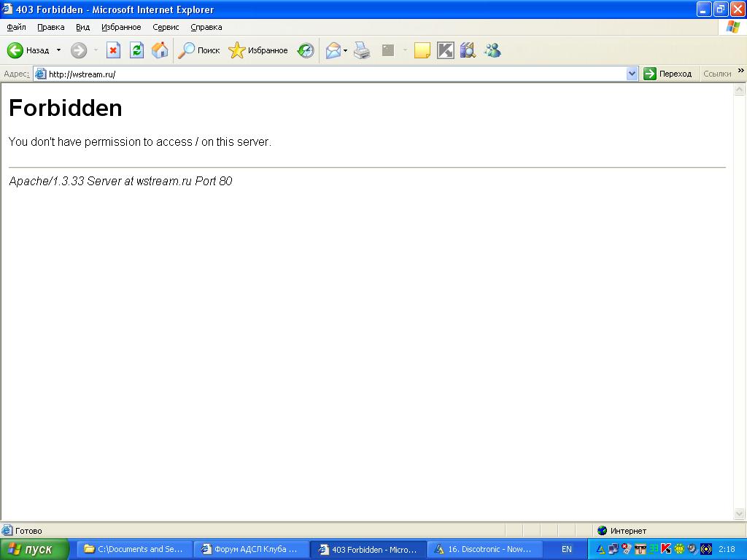
Task: Open the Mail button dropdown
Action: click(346, 50)
